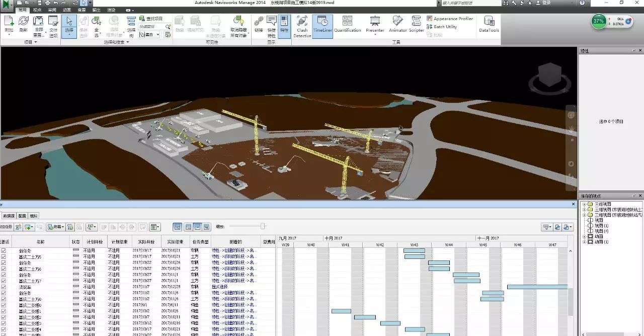
Task: Open the Presenter tool
Action: pyautogui.click(x=375, y=26)
